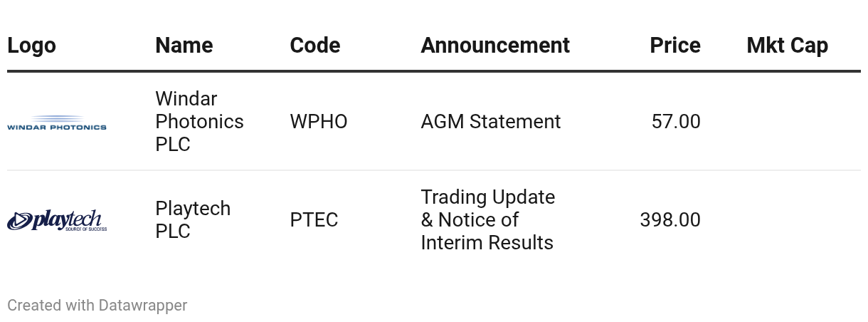The image size is (868, 322).
Task: Sort table by Name column header
Action: 184,46
